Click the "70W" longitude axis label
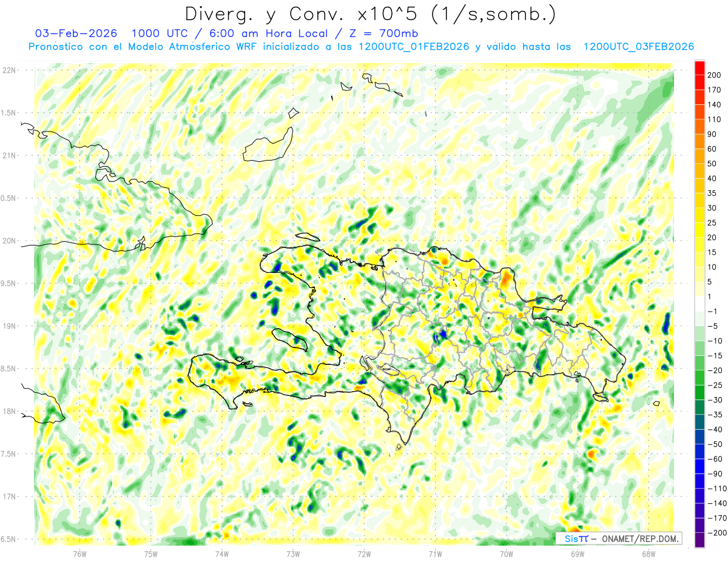Image resolution: width=728 pixels, height=562 pixels. click(x=506, y=554)
